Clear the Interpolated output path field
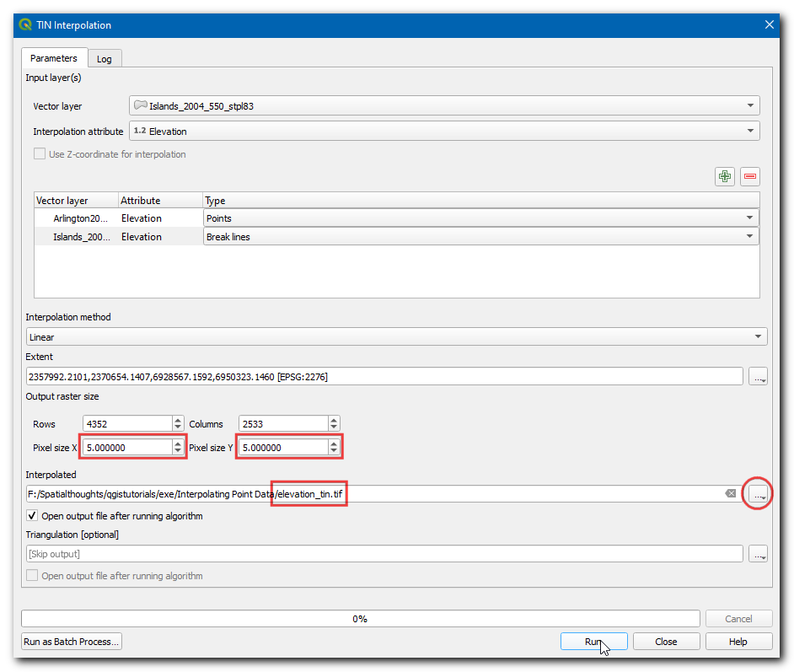Screen dimensions: 794x672 tap(731, 493)
